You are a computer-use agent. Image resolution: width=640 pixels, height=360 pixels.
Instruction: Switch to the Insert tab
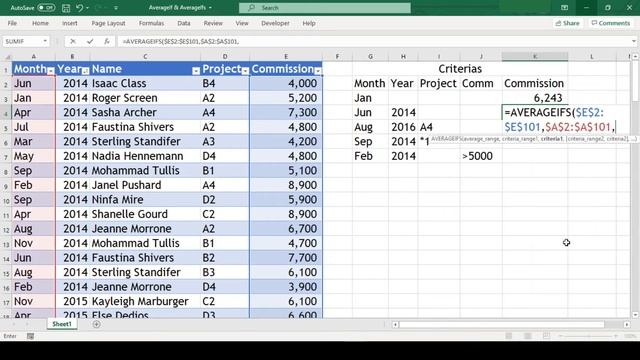click(x=70, y=23)
